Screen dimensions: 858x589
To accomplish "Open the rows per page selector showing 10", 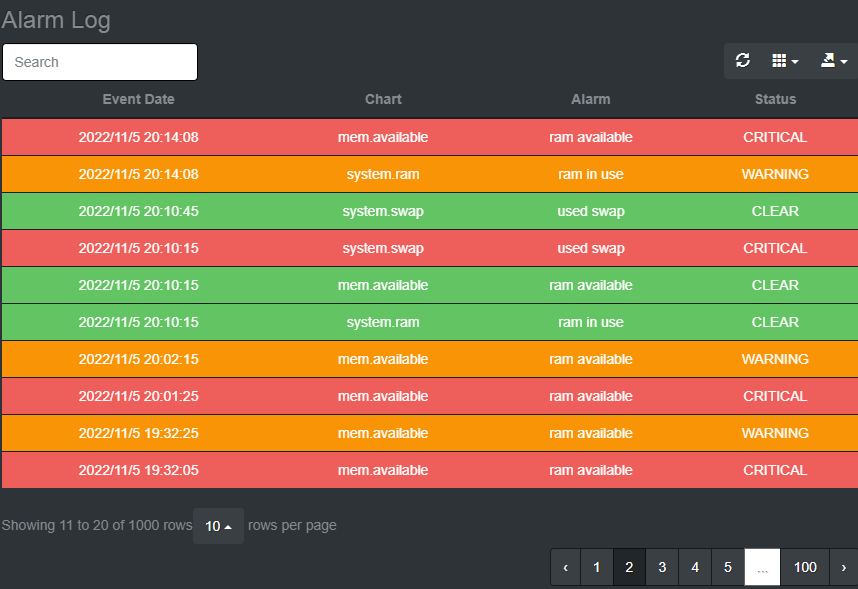I will pyautogui.click(x=218, y=525).
